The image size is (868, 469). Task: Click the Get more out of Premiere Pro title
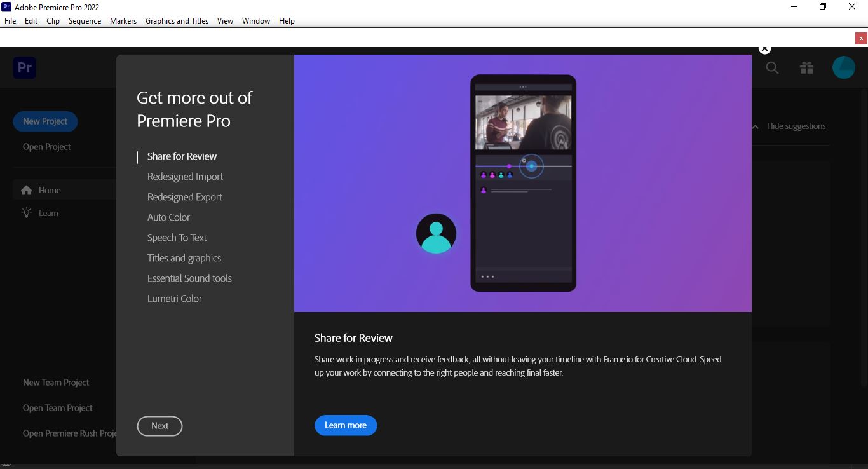(x=194, y=109)
